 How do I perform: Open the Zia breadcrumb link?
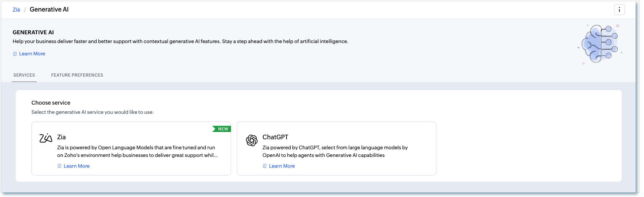(16, 10)
